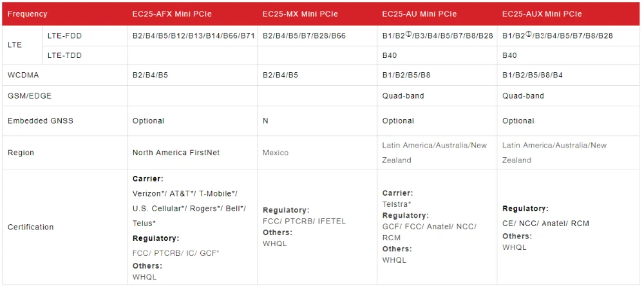This screenshot has width=644, height=286.
Task: Click the Certification row label
Action: 31,227
